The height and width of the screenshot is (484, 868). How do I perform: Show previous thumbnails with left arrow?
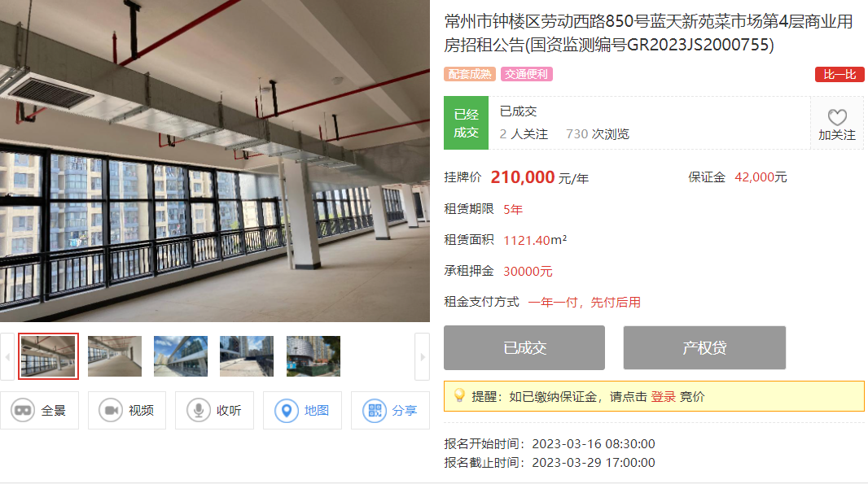[7, 357]
